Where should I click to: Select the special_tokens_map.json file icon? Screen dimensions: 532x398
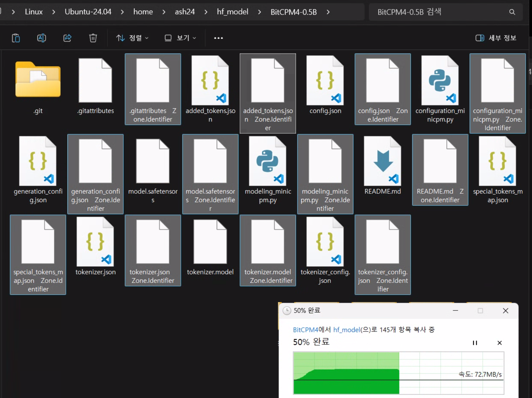[498, 161]
